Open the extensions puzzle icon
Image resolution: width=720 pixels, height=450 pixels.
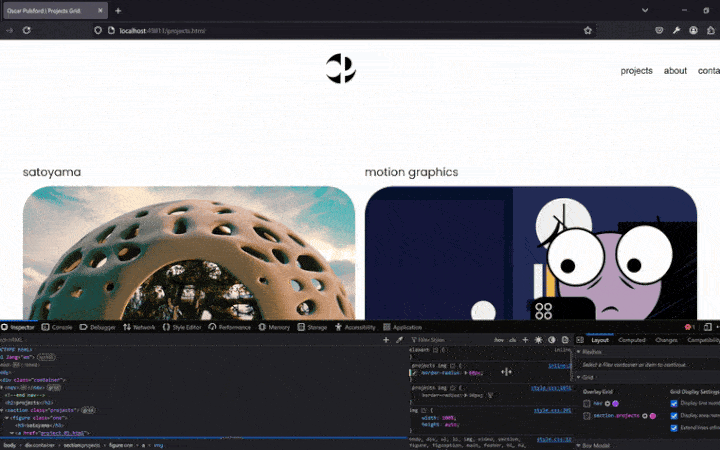tap(711, 30)
